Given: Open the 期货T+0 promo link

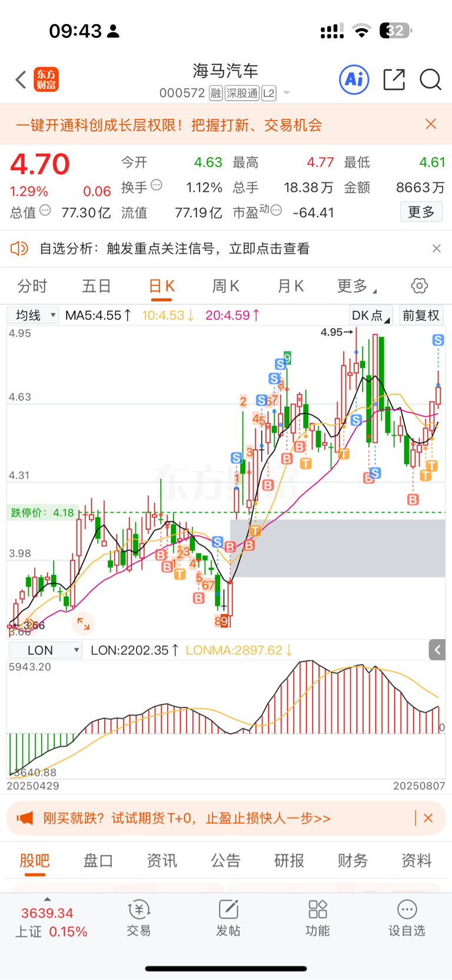Looking at the screenshot, I should tap(187, 818).
